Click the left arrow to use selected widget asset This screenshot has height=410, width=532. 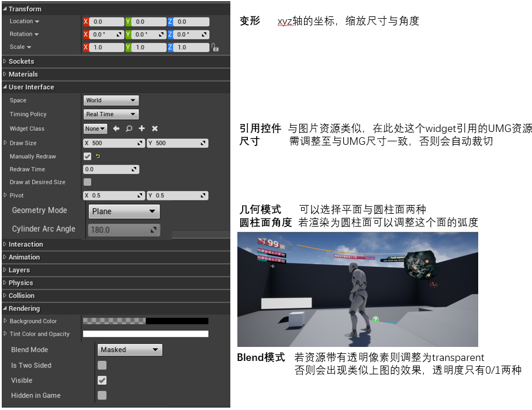pos(116,128)
